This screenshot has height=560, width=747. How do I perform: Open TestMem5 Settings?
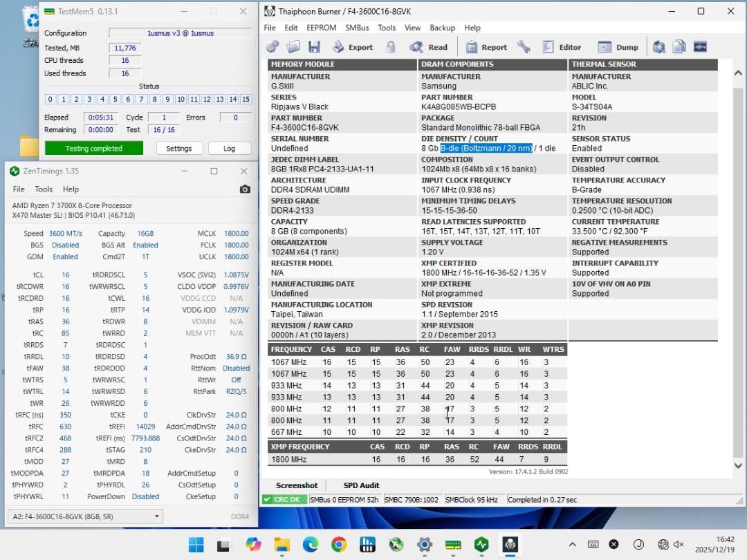pyautogui.click(x=178, y=148)
